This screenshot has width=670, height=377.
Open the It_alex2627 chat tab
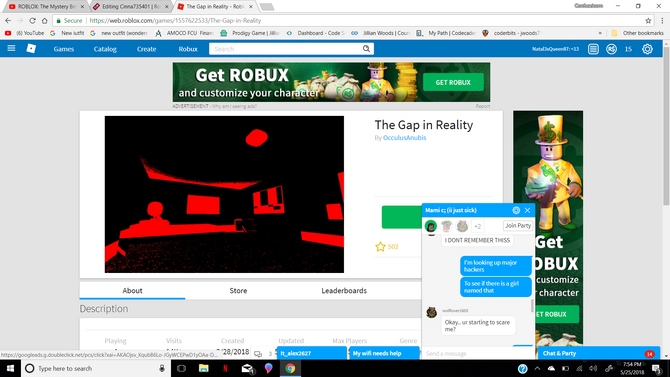(312, 353)
